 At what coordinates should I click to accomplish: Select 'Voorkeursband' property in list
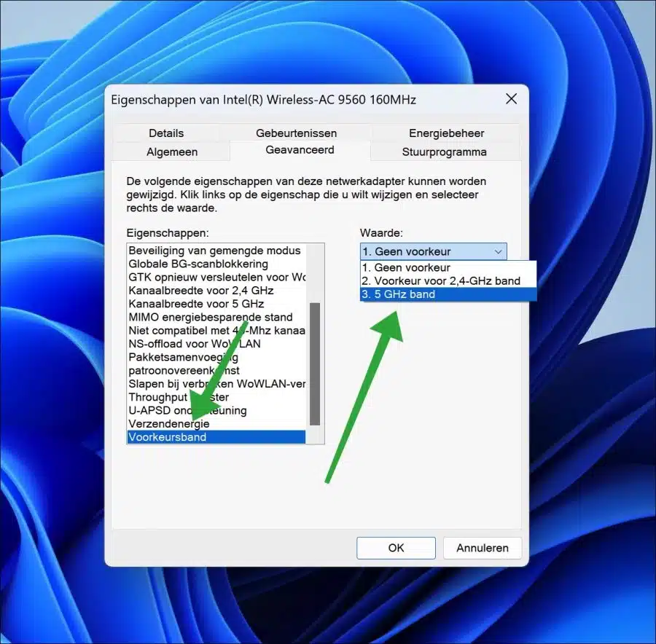[x=216, y=437]
